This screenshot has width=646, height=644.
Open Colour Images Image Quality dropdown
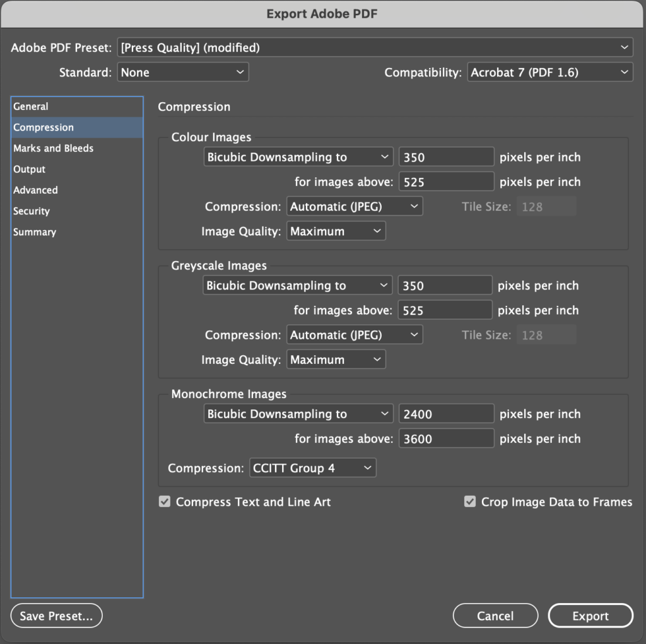tap(336, 231)
